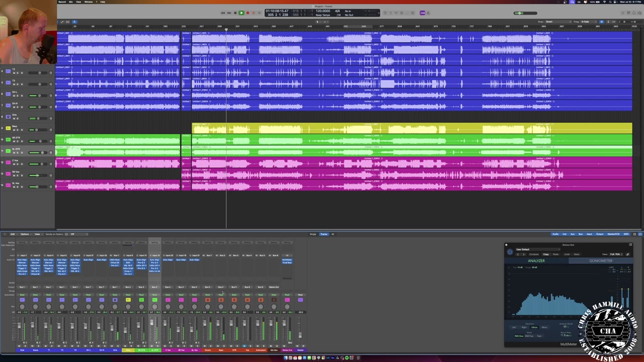Viewport: 644px width, 362px height.
Task: Toggle the MIDI channel filter button
Action: click(626, 234)
